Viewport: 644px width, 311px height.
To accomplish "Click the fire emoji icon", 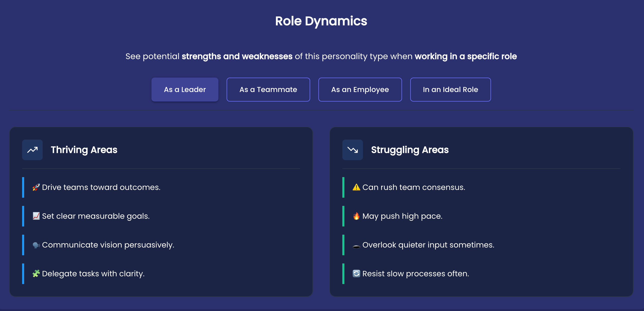I will pyautogui.click(x=356, y=216).
